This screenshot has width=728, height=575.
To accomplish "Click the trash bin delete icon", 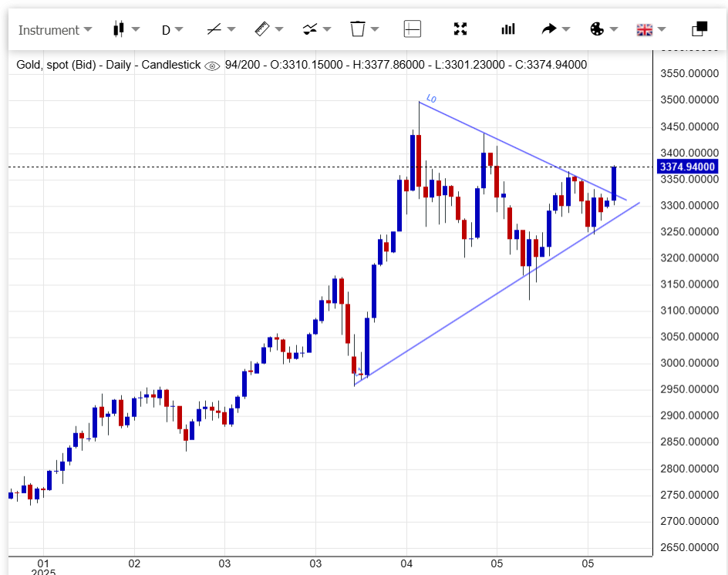I will coord(358,29).
